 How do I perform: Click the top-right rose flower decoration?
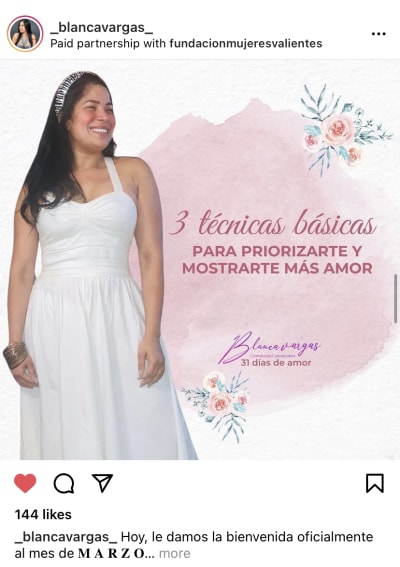coord(344,130)
